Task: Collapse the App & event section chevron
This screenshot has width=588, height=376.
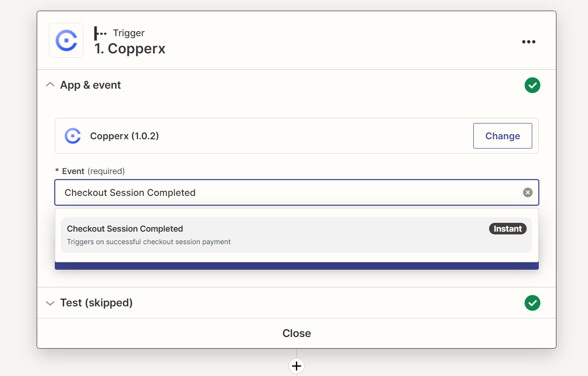Action: click(50, 85)
